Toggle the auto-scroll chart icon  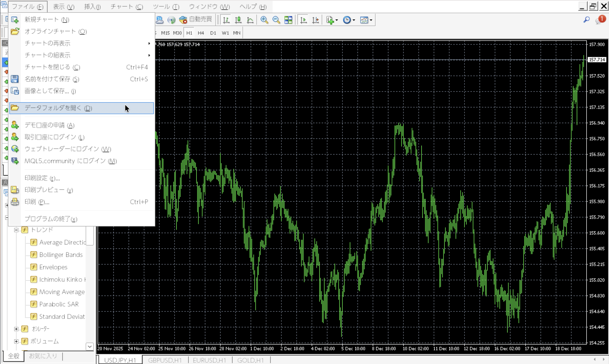click(304, 20)
